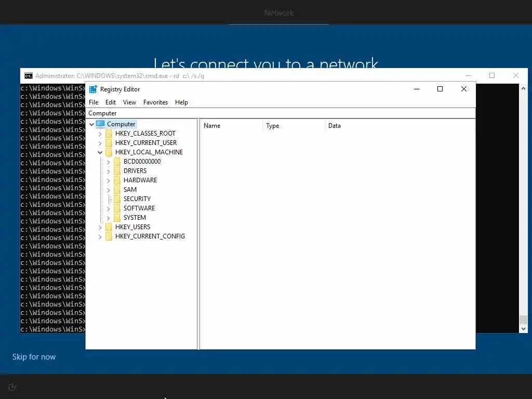Click cmd window scrollbar down arrow
The width and height of the screenshot is (532, 399).
point(523,328)
